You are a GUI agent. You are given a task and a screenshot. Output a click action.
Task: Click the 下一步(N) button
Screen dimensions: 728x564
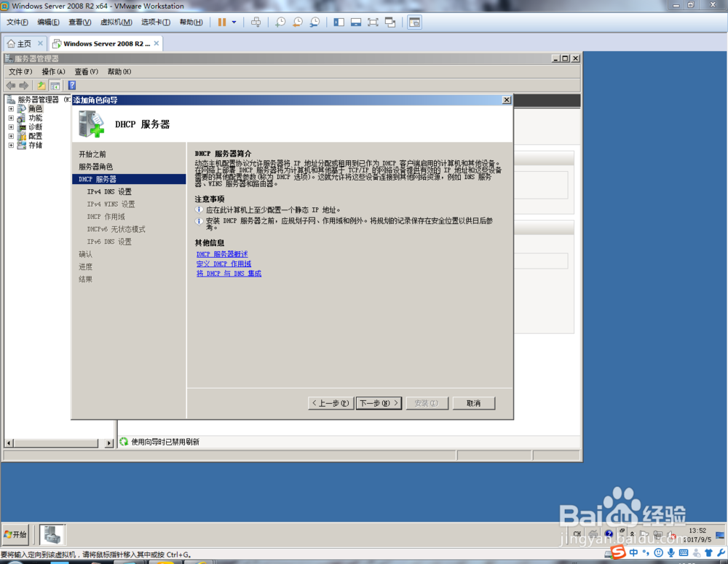tap(379, 403)
